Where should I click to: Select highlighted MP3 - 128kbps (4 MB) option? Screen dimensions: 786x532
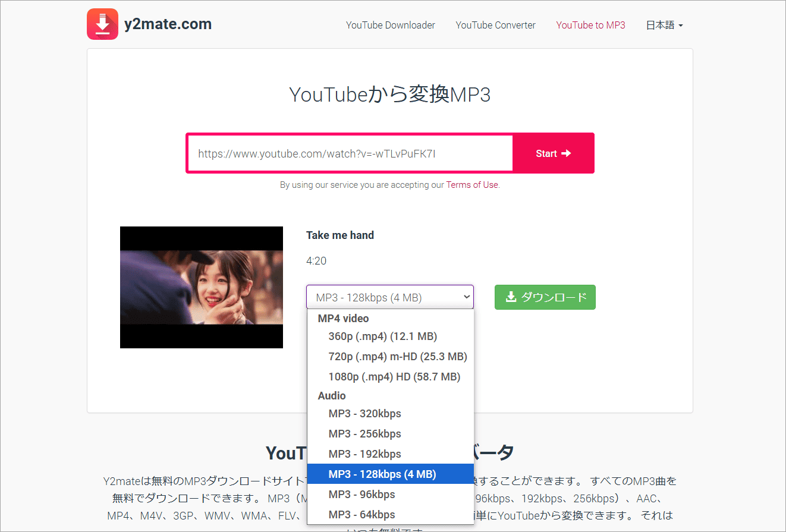tap(391, 474)
